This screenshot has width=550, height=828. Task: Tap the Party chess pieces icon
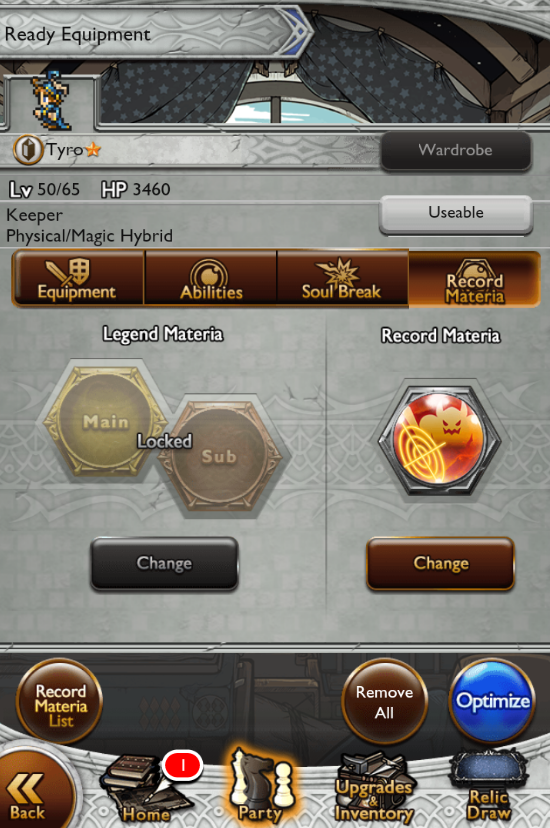pos(261,787)
